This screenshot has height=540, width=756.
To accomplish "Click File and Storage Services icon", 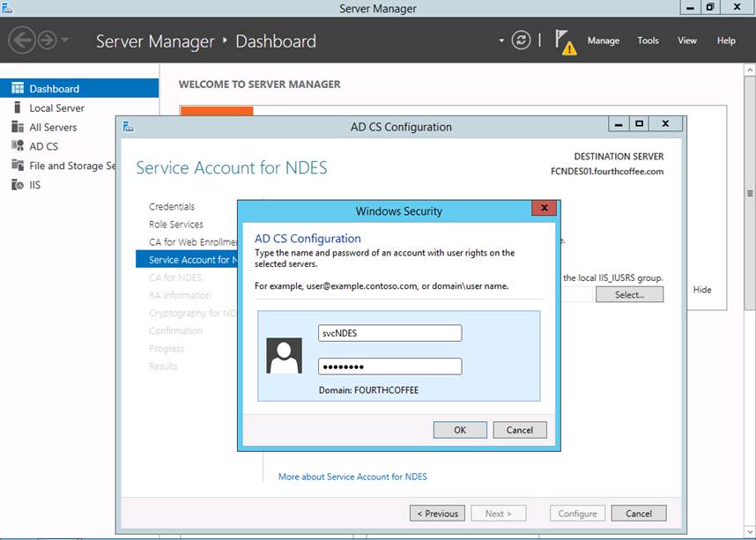I will click(18, 166).
